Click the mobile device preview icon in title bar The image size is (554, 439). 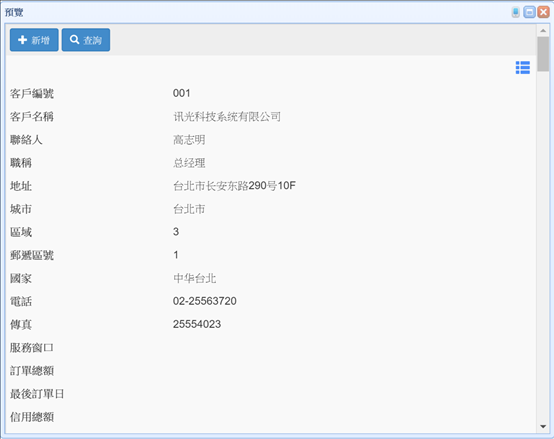pos(515,12)
